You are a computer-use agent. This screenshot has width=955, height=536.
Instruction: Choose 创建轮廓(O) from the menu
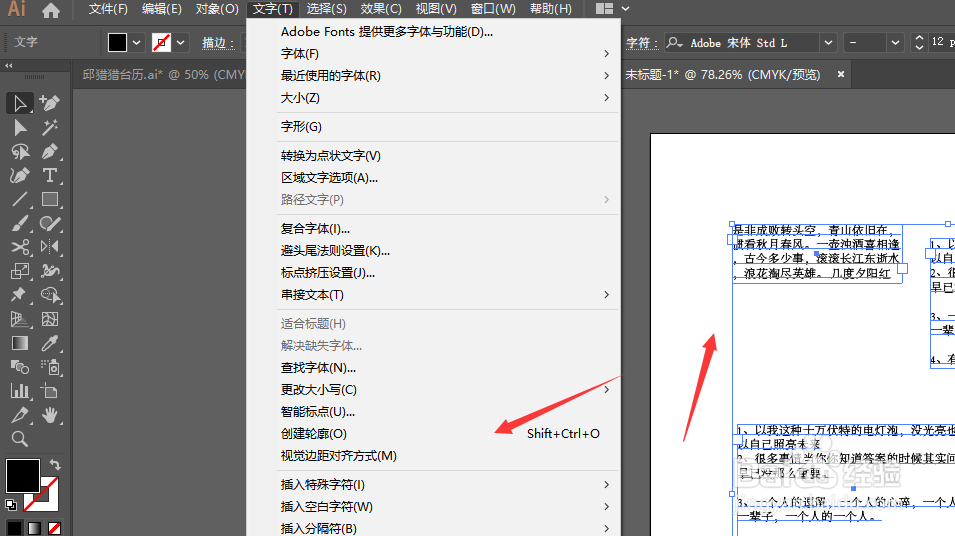[448, 434]
